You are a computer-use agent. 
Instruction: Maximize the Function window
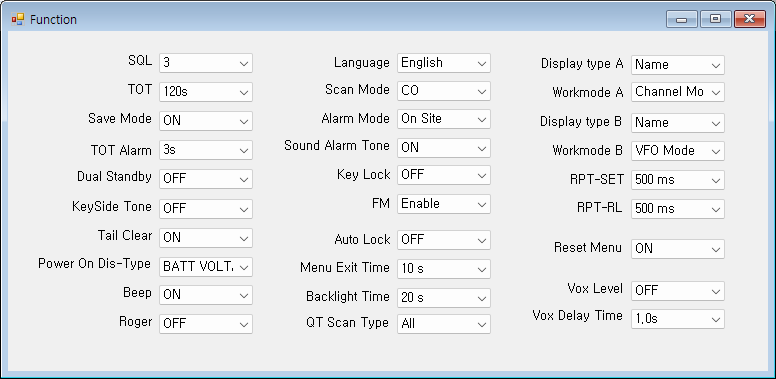tap(715, 19)
